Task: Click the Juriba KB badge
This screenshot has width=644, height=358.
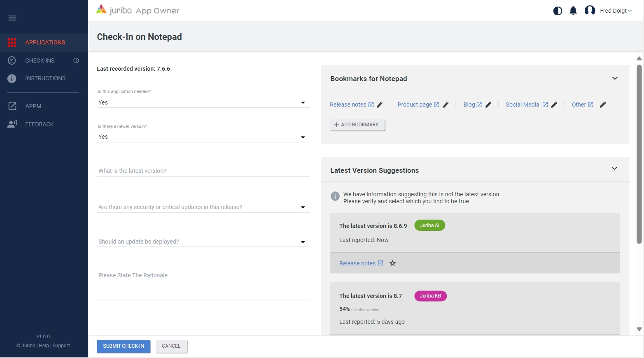Action: click(x=430, y=296)
